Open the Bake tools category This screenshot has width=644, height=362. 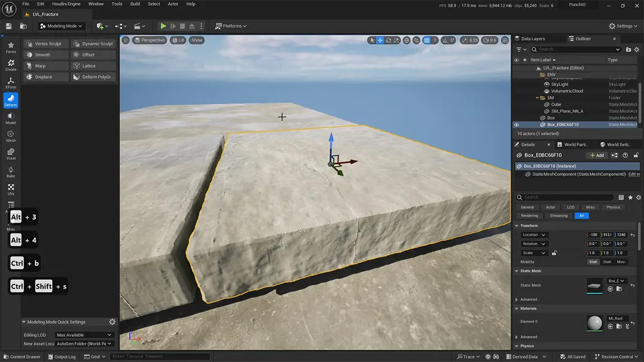[x=11, y=172]
